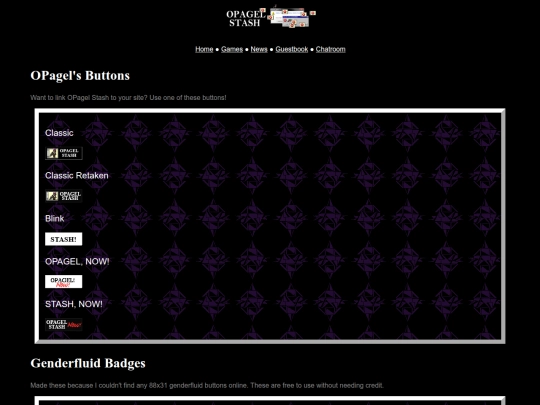Open the News link
This screenshot has width=540, height=405.
[259, 49]
